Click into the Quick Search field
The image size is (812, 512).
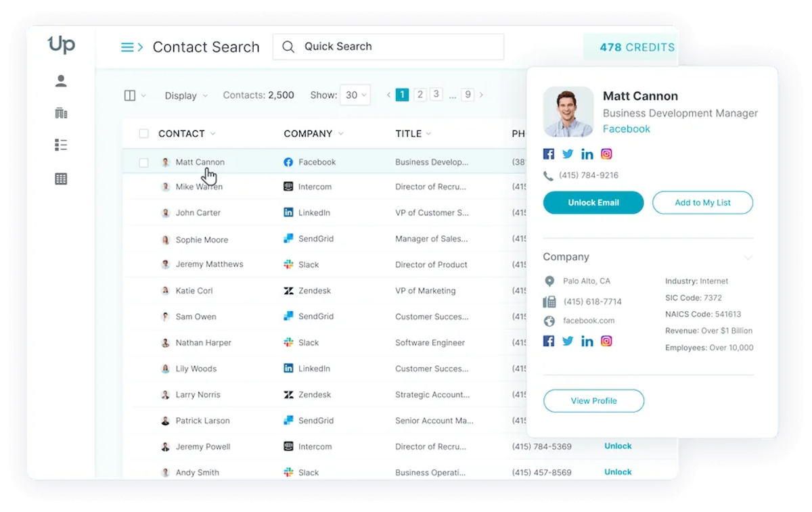coord(388,47)
